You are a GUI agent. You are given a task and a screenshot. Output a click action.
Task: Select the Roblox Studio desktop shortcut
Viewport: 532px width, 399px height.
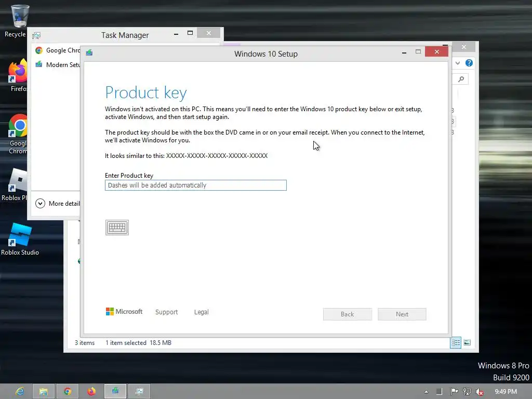tap(20, 239)
